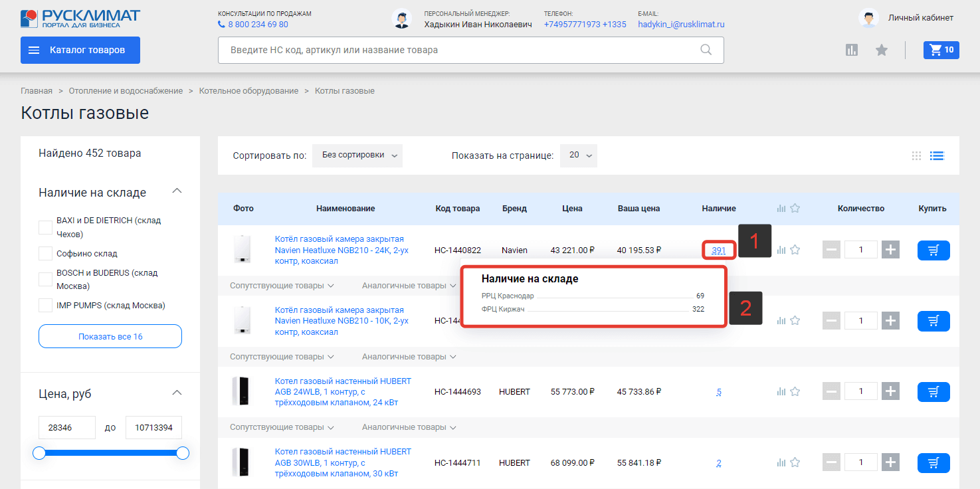980x489 pixels.
Task: Go to Отопление и водоснабжение breadcrumb
Action: point(126,91)
